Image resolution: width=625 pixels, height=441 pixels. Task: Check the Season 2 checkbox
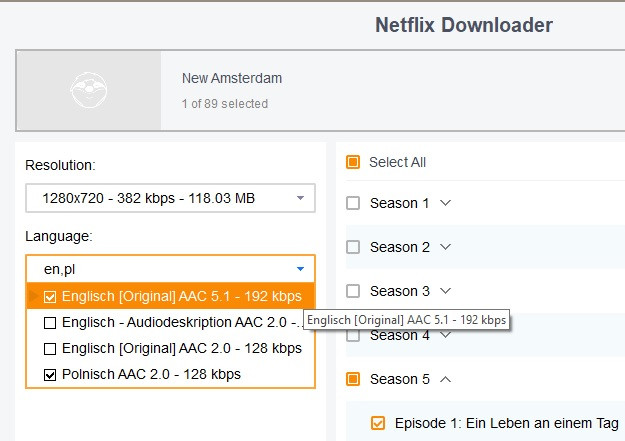(x=353, y=247)
